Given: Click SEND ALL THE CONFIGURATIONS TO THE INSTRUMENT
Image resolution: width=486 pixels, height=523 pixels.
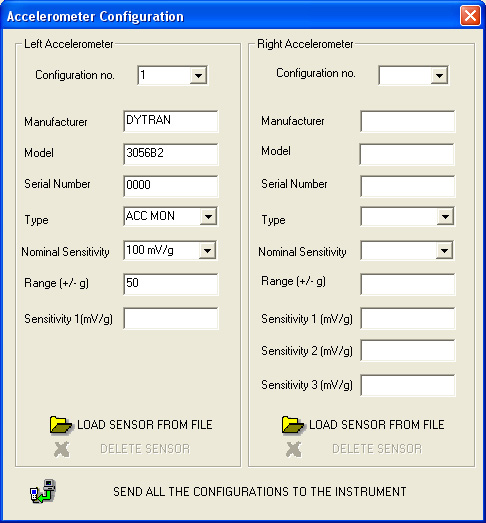Looking at the screenshot, I should [x=260, y=492].
